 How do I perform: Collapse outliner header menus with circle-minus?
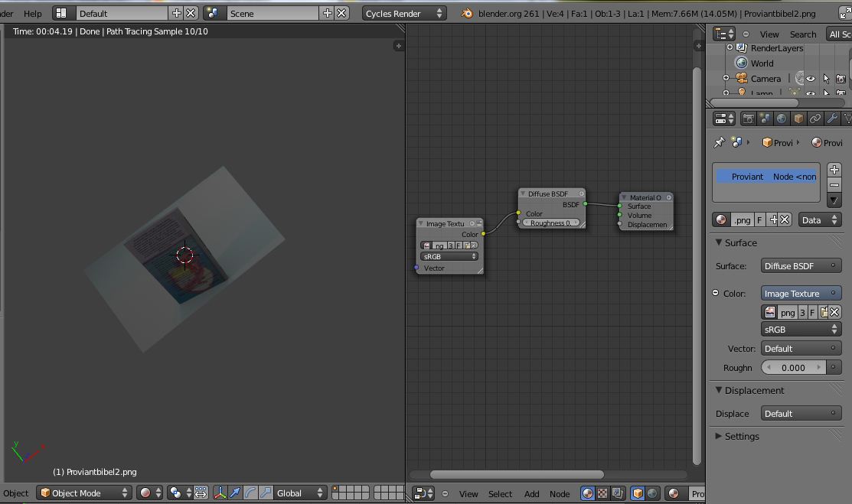pos(746,34)
